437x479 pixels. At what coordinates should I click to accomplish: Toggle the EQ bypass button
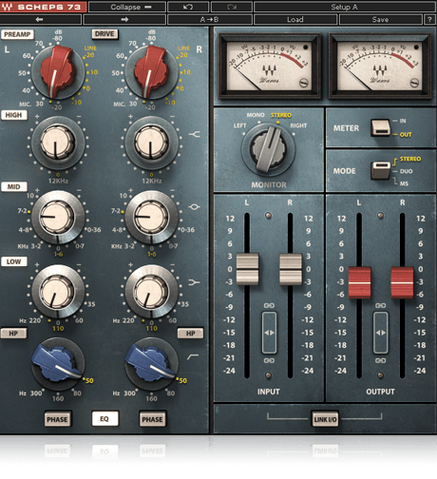pyautogui.click(x=105, y=419)
